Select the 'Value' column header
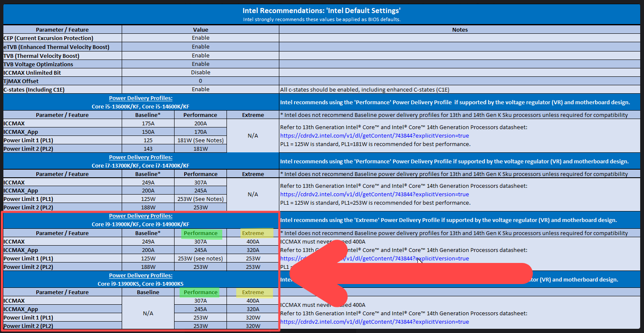The image size is (644, 333). pyautogui.click(x=200, y=30)
